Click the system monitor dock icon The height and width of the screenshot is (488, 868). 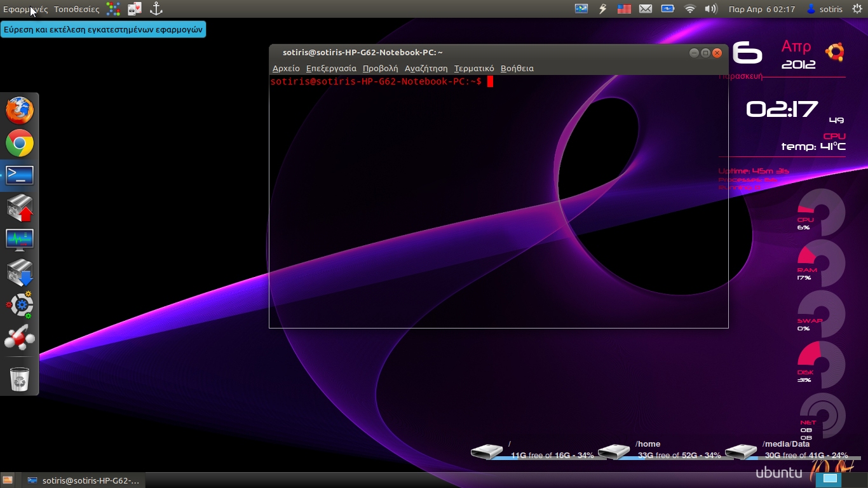[20, 241]
